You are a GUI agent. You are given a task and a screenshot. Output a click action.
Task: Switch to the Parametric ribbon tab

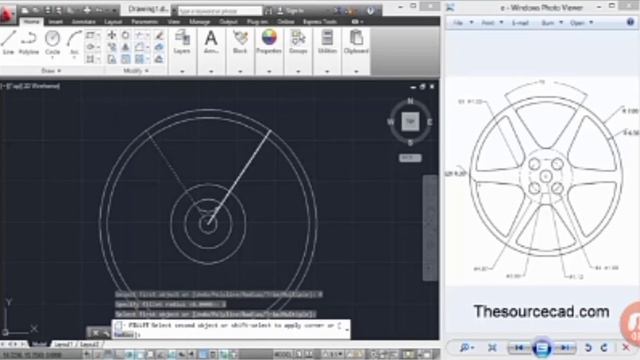pos(144,22)
